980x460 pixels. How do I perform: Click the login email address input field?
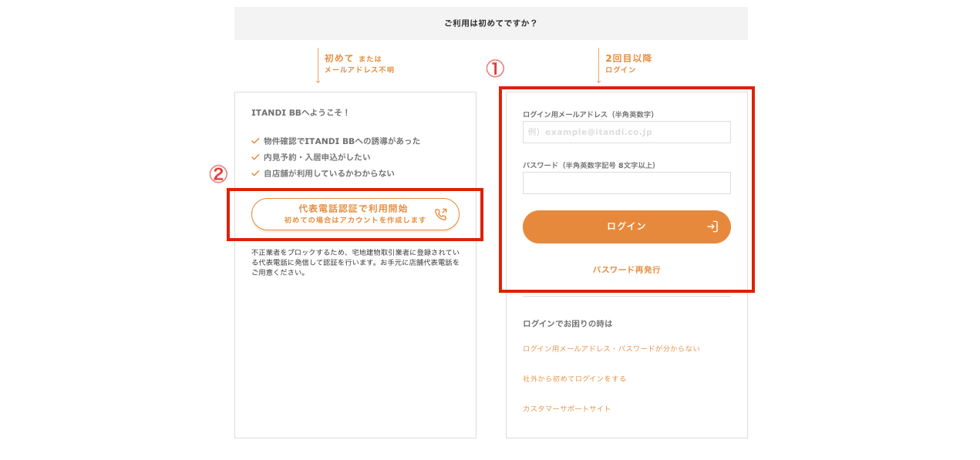(626, 132)
